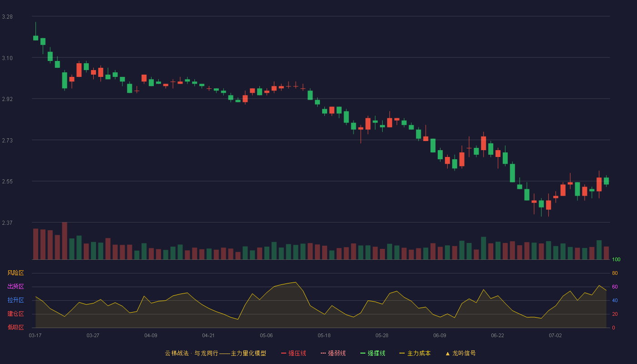The height and width of the screenshot is (364, 637).
Task: Click the 低吸区 zone label
Action: pyautogui.click(x=15, y=327)
